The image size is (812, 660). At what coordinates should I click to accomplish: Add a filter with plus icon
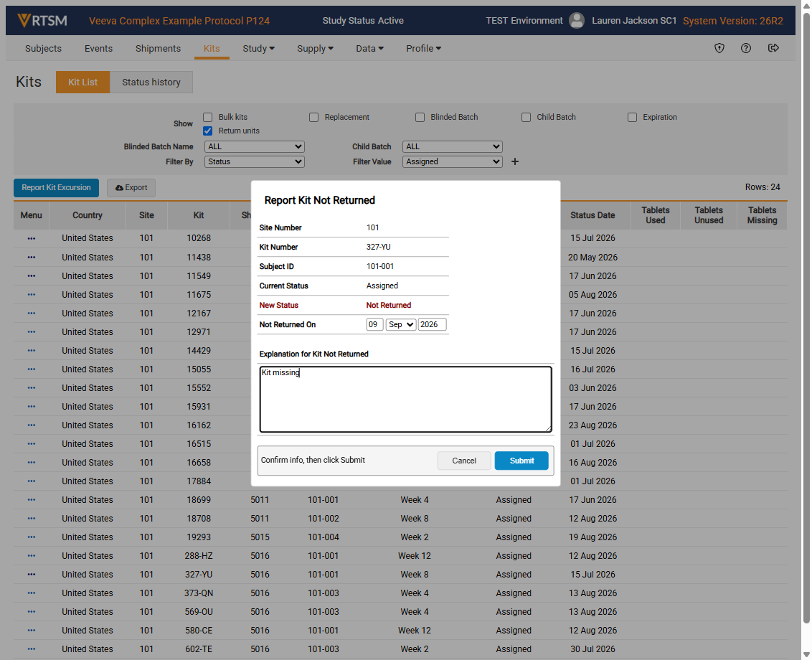[515, 161]
